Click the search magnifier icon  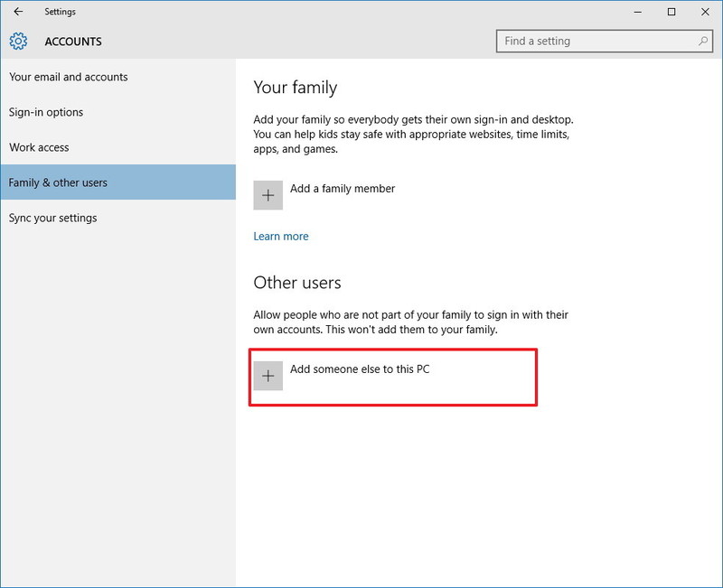click(x=703, y=41)
